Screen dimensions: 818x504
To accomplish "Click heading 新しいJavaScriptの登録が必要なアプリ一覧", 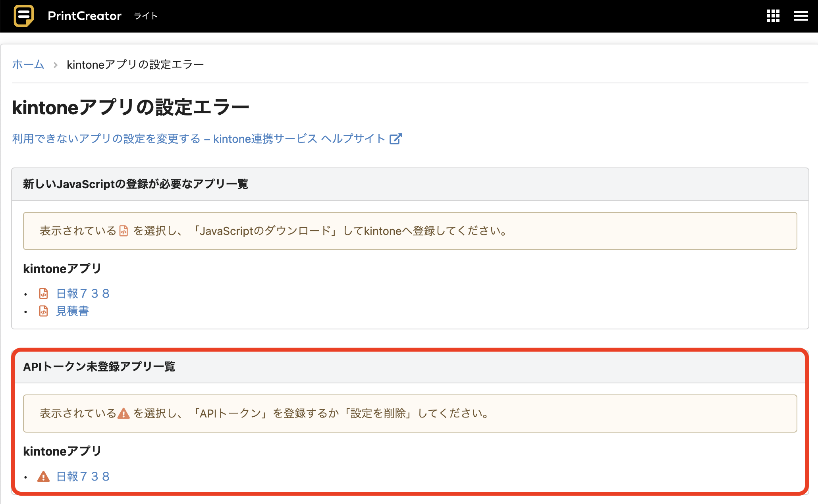I will [136, 184].
